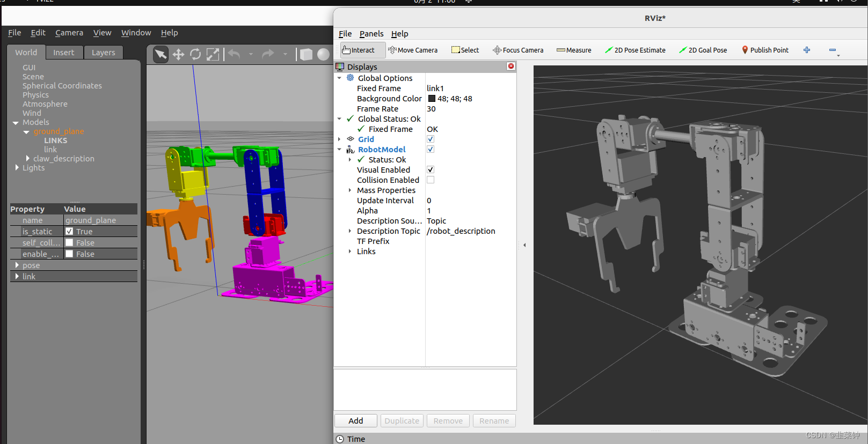Collapse the Global Status section
Screen dimensions: 868x444
[x=339, y=119]
